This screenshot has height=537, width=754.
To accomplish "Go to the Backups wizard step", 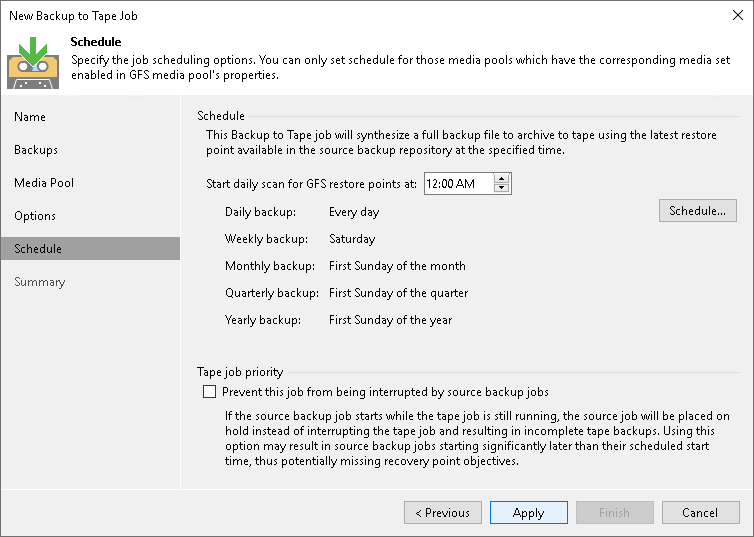I will click(x=36, y=150).
